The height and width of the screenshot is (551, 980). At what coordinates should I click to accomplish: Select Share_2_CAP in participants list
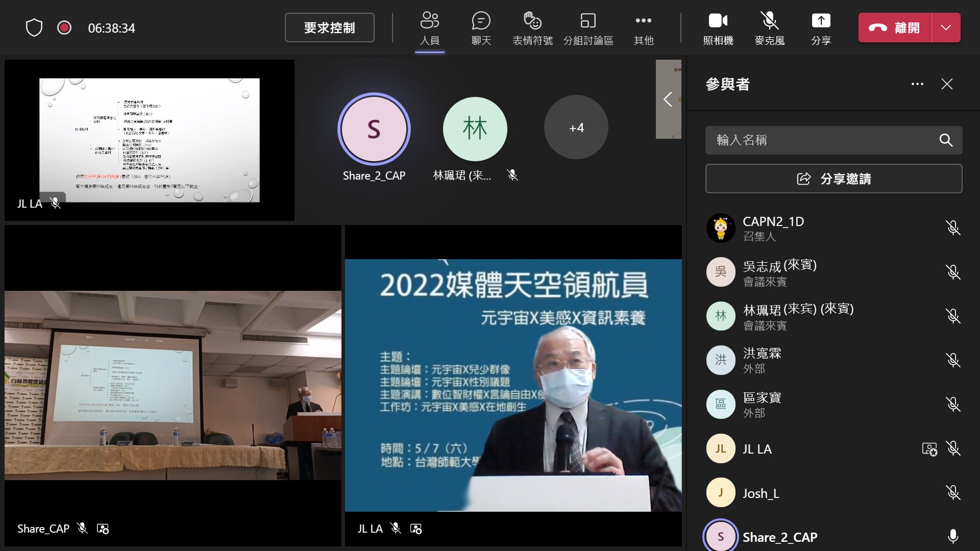(834, 537)
